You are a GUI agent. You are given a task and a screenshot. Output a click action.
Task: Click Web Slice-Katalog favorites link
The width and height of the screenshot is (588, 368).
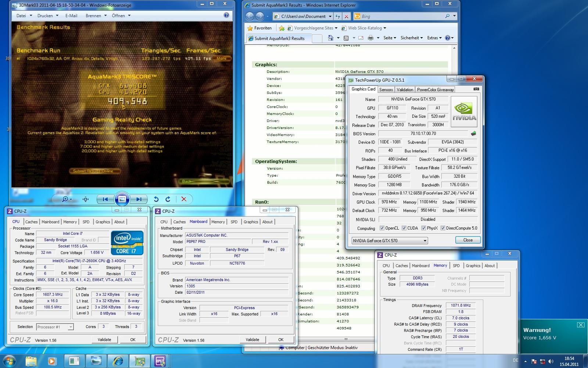click(364, 28)
